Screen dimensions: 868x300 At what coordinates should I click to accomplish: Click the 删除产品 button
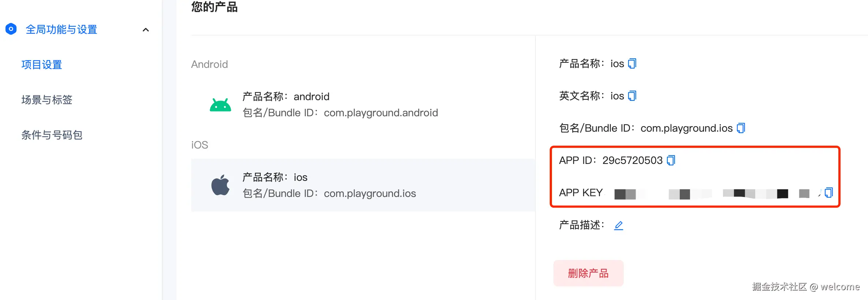(x=588, y=273)
